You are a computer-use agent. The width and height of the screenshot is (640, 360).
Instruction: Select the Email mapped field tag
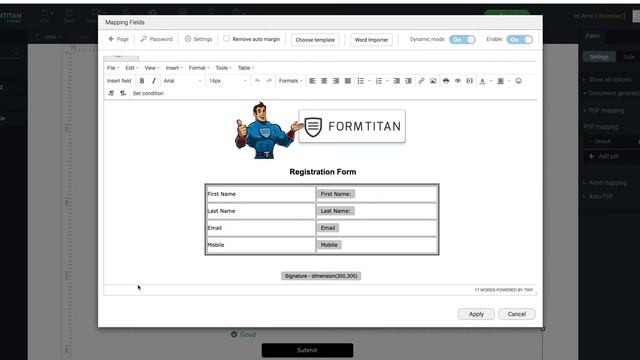tap(328, 228)
